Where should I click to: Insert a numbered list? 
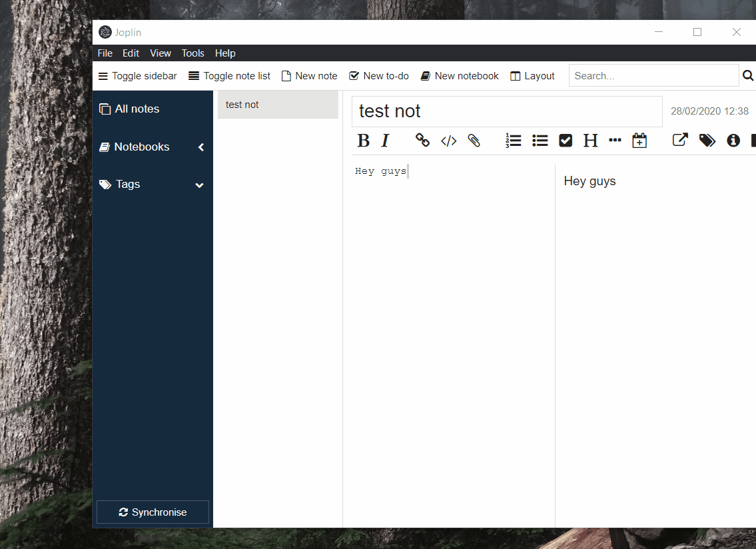point(513,141)
